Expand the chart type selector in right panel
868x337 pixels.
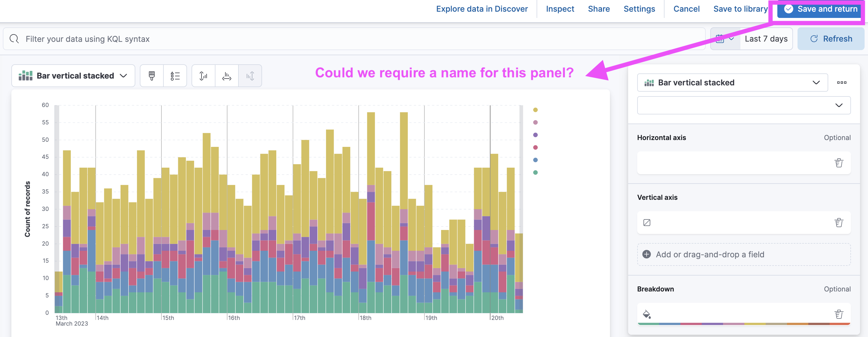click(x=815, y=82)
